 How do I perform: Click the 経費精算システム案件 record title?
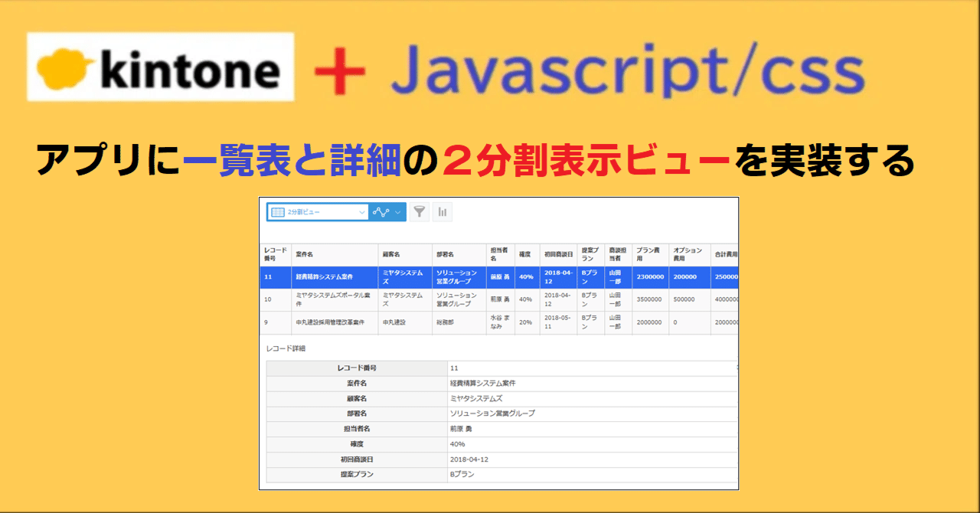[325, 277]
